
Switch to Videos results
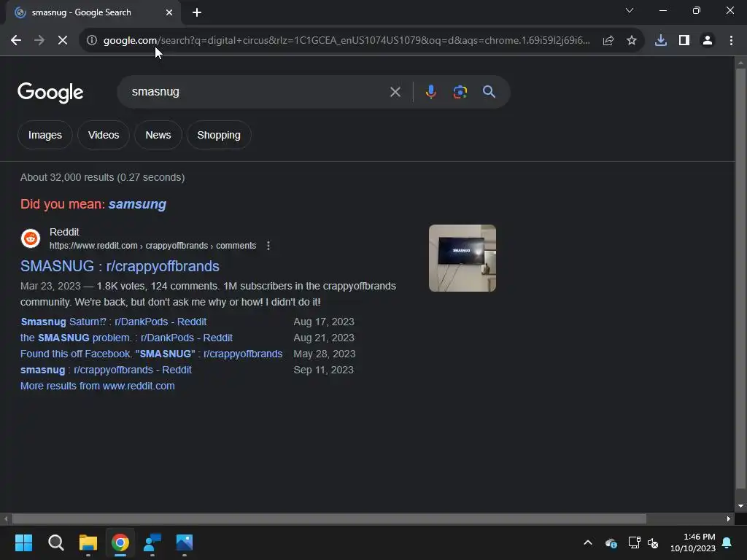click(104, 135)
